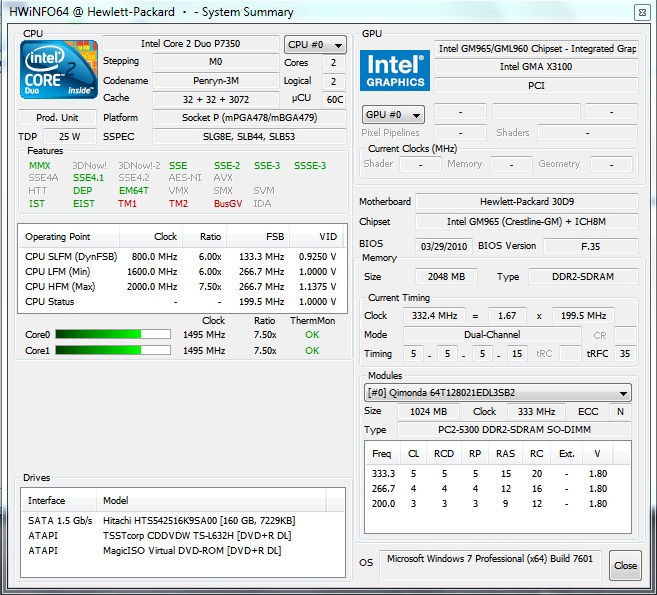657x595 pixels.
Task: Click the M0 stepping field
Action: [216, 62]
